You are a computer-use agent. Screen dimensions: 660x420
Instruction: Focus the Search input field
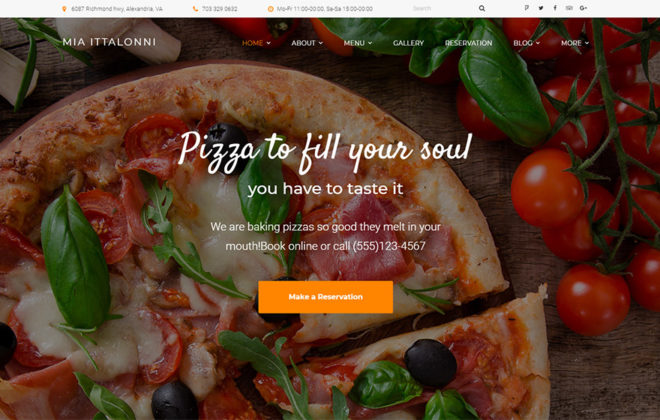442,8
